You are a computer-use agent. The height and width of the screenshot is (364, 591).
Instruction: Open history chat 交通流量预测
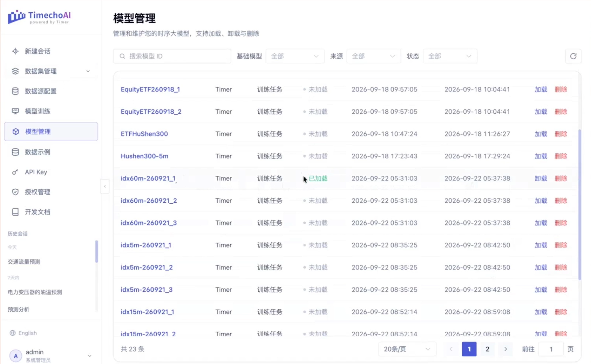pyautogui.click(x=24, y=262)
